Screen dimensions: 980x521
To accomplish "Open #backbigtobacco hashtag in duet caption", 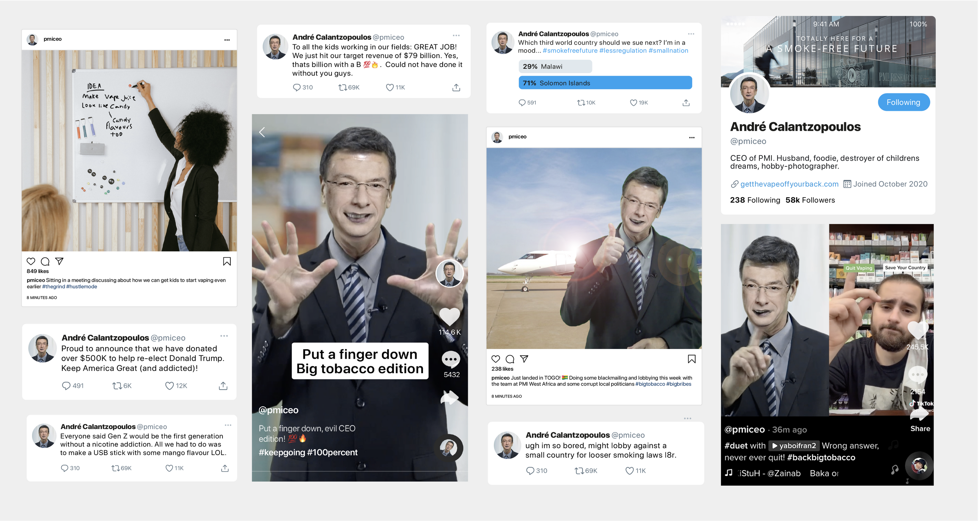I will (x=821, y=457).
